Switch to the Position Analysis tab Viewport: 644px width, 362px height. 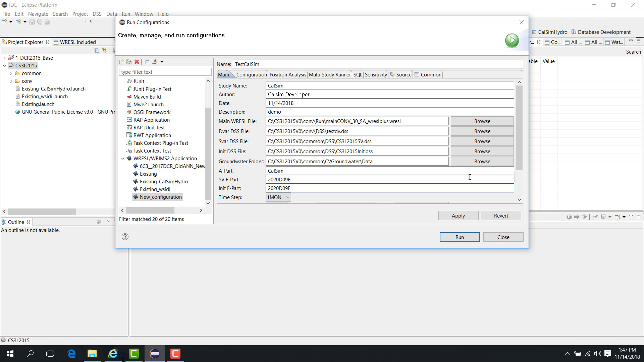coord(288,75)
